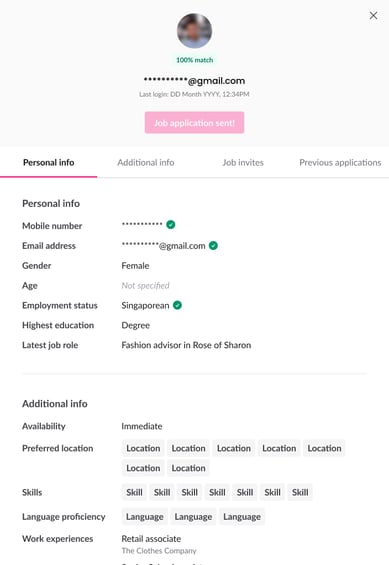Click the Retail associate work experience entry

151,539
